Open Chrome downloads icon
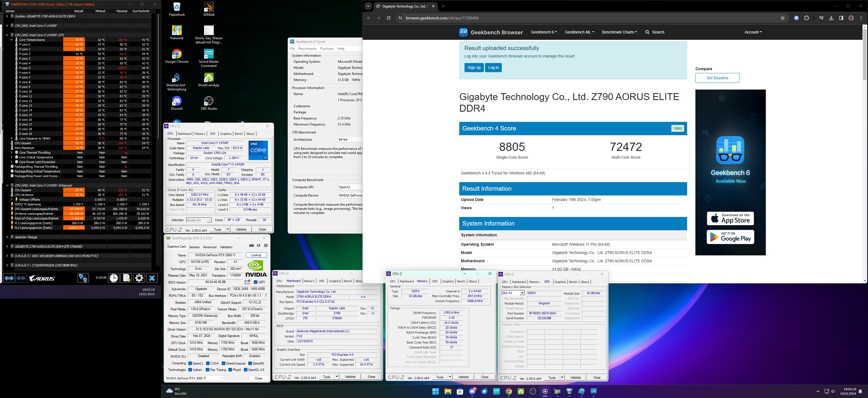868x398 pixels. tap(831, 18)
